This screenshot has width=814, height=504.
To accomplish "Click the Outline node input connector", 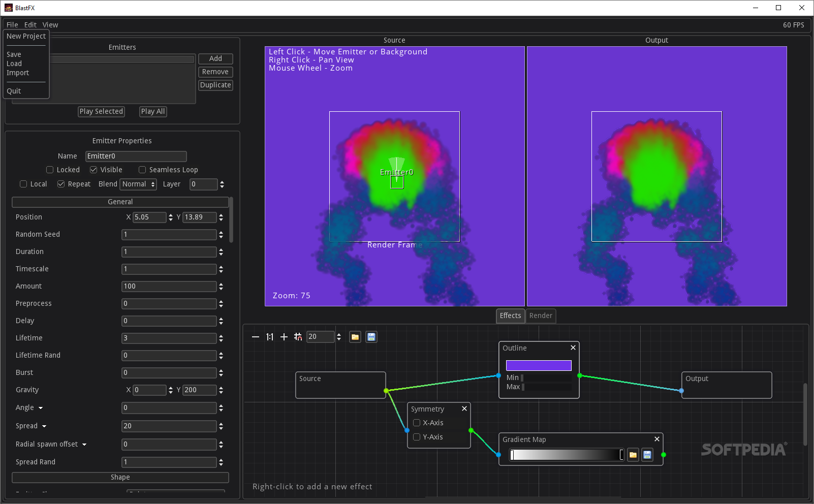I will [x=498, y=375].
